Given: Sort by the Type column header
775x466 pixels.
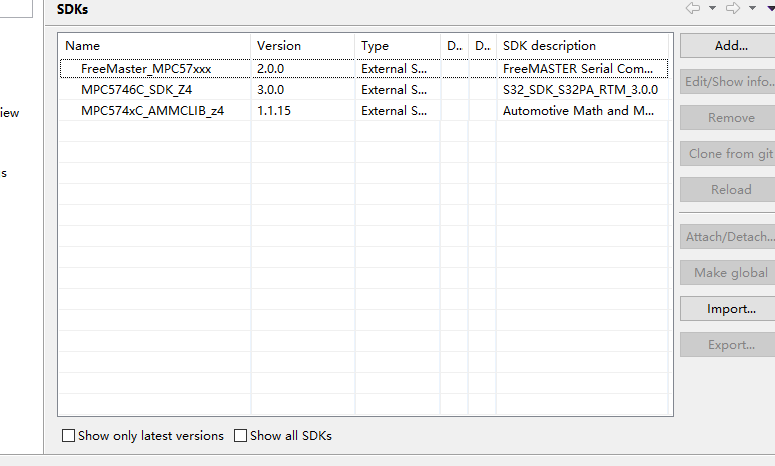Looking at the screenshot, I should pyautogui.click(x=397, y=46).
